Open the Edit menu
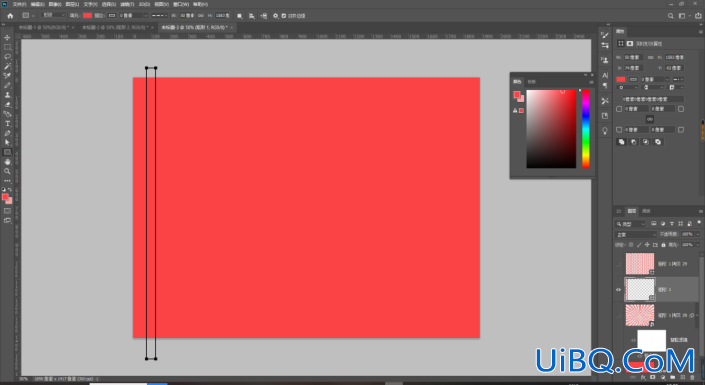The width and height of the screenshot is (705, 385). [x=37, y=4]
